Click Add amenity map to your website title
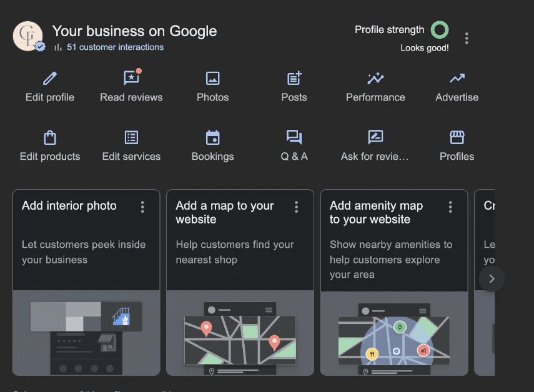This screenshot has height=392, width=534. click(x=377, y=212)
